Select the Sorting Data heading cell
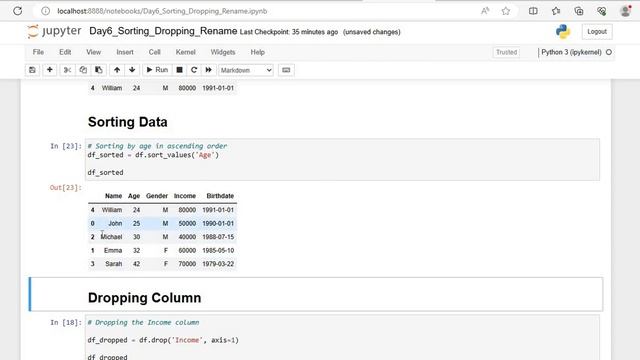The width and height of the screenshot is (640, 360). click(x=128, y=122)
